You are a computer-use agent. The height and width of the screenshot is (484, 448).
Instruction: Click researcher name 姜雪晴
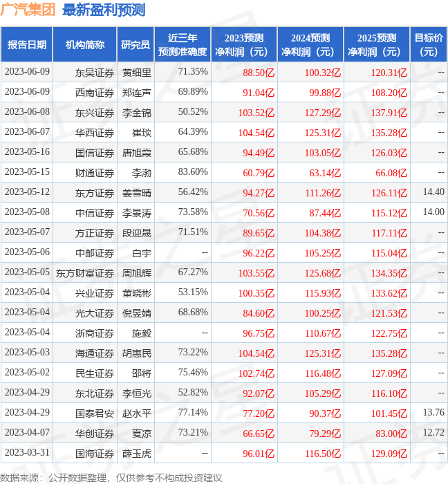click(137, 193)
